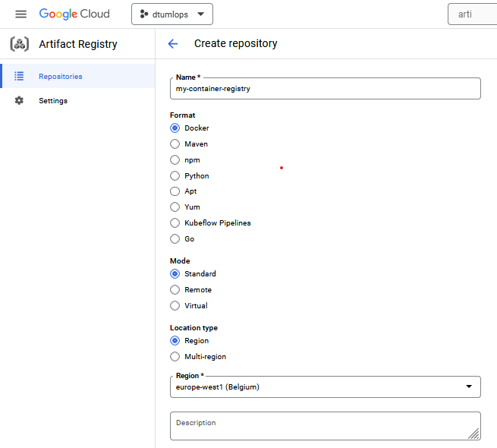497x448 pixels.
Task: Click the repository Name input field
Action: 326,89
